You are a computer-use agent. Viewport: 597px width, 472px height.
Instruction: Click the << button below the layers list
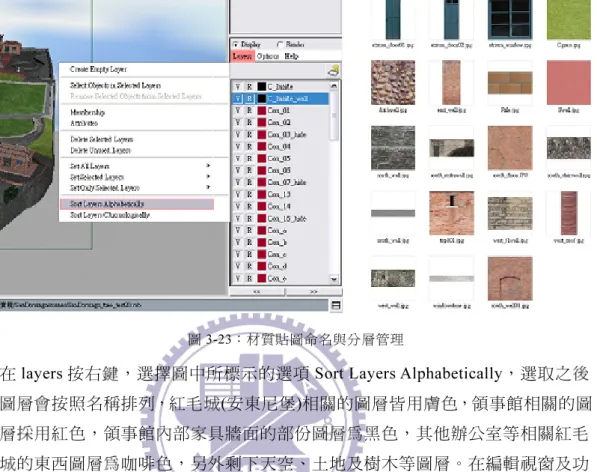click(257, 292)
